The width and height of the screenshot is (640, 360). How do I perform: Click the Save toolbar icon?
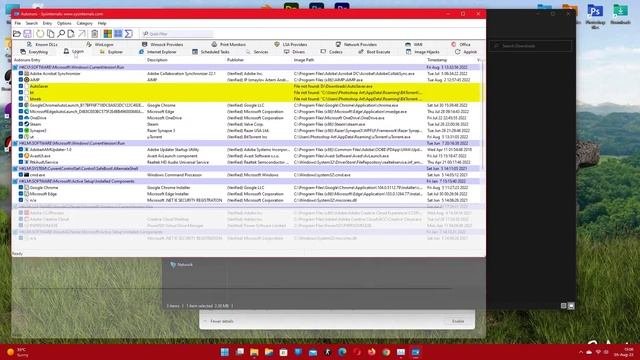click(x=27, y=33)
